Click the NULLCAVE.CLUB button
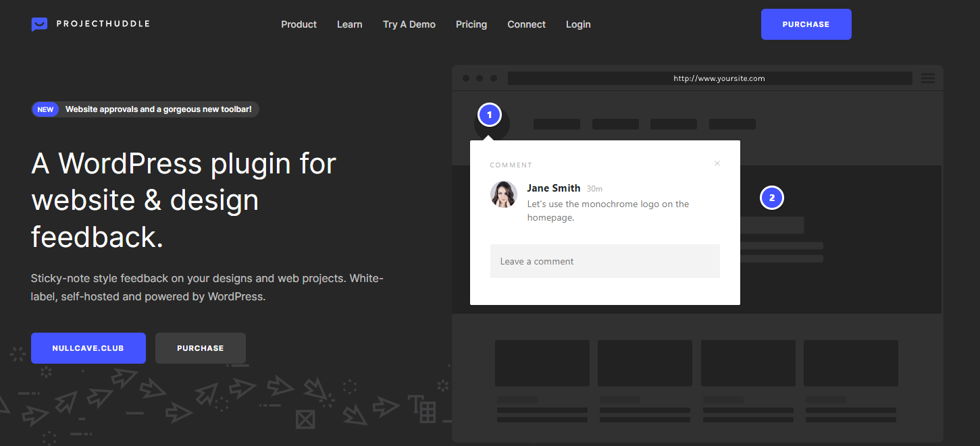980x446 pixels. (88, 347)
